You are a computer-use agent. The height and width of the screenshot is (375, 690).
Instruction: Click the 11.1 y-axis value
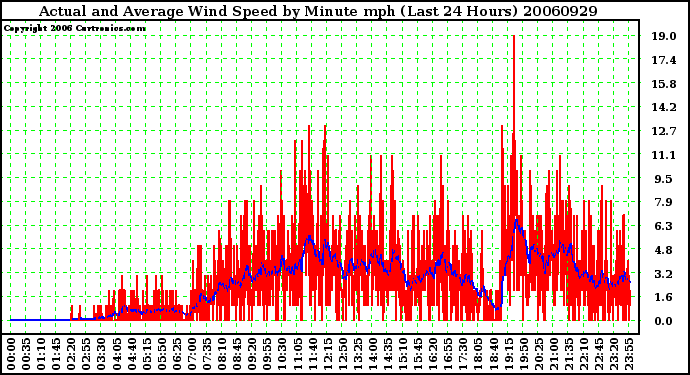tap(664, 155)
